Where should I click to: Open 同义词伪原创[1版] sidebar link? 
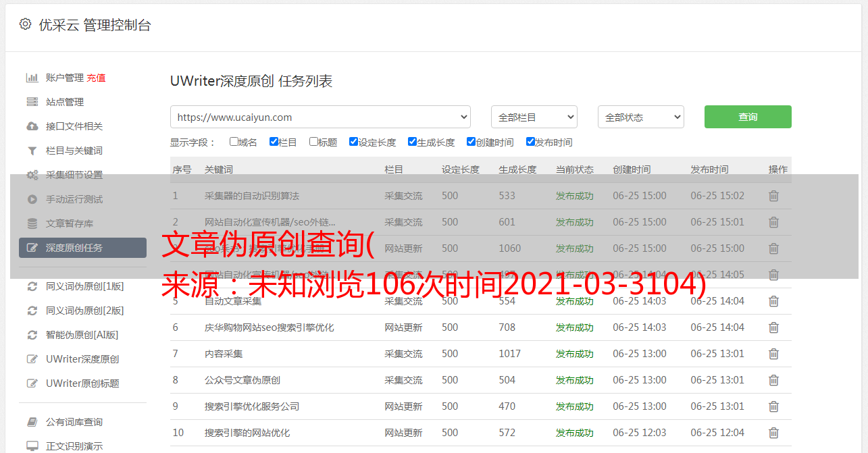pos(84,286)
